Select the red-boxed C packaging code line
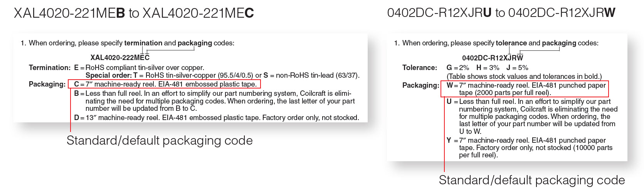The image size is (644, 192). click(165, 84)
